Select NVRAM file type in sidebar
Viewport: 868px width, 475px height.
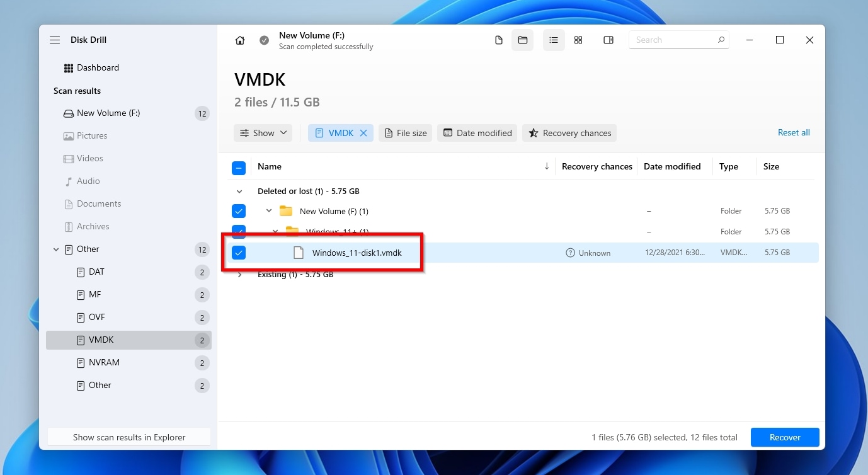click(128, 363)
